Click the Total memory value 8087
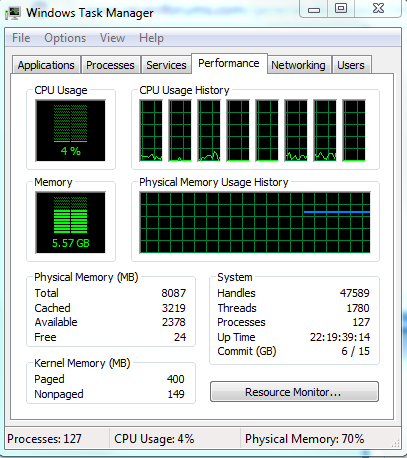The height and width of the screenshot is (458, 407). click(x=174, y=293)
